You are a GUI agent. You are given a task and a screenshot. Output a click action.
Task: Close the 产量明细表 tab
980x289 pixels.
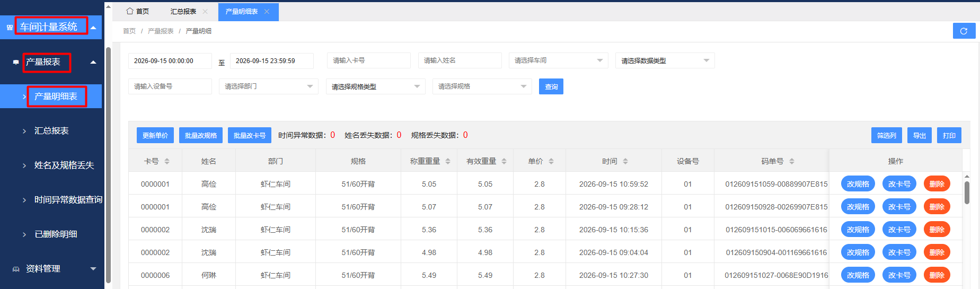coord(267,11)
